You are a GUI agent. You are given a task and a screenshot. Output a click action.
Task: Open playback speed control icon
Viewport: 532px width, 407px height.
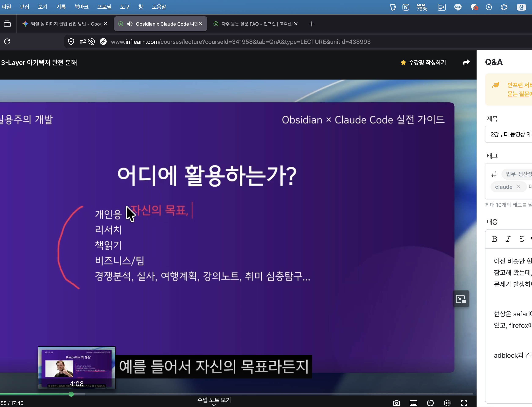(430, 403)
